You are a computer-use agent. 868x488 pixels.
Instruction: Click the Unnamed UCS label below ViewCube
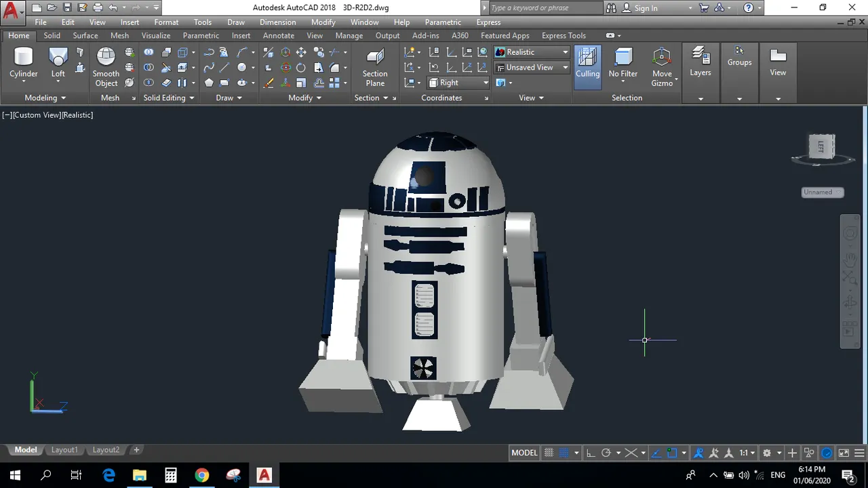coord(822,192)
